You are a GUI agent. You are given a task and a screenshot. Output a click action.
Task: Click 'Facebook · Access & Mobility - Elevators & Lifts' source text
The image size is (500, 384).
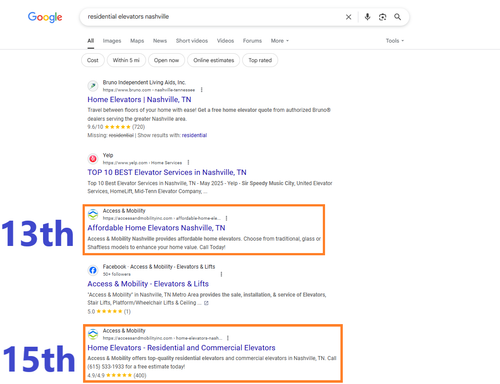[159, 267]
